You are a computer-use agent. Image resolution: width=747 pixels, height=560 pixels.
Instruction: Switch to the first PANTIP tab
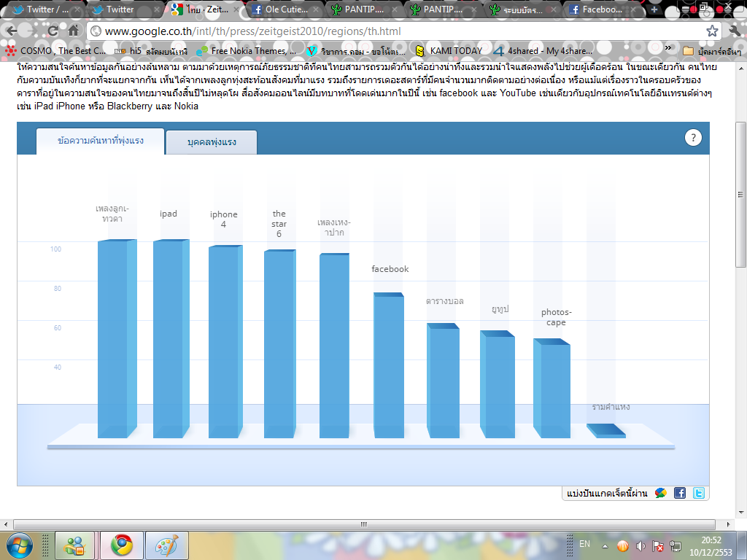(363, 9)
